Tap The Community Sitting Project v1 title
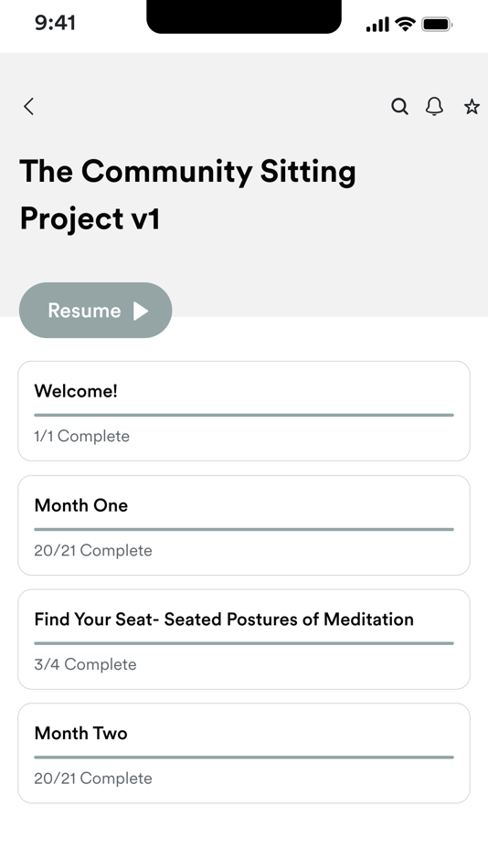This screenshot has height=868, width=488. (187, 195)
